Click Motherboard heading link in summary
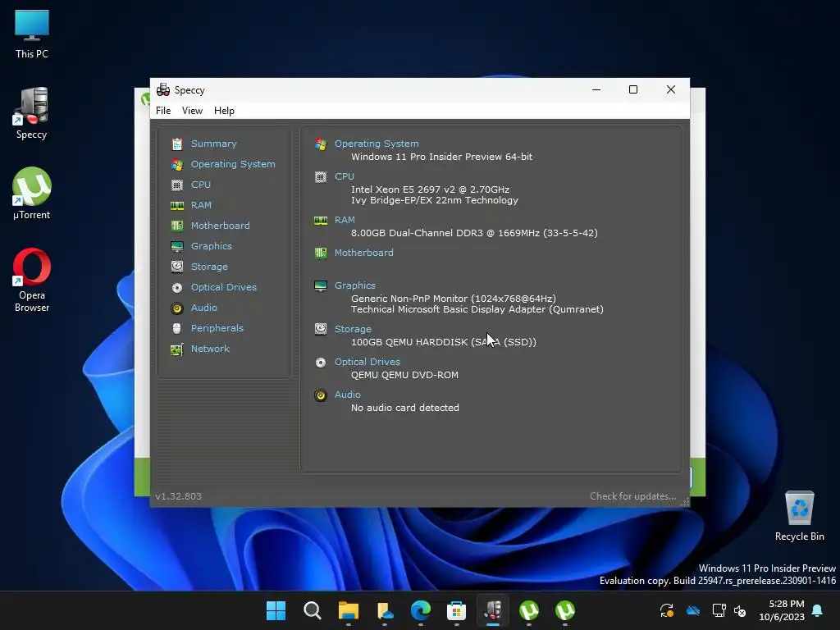This screenshot has width=840, height=630. (x=363, y=253)
